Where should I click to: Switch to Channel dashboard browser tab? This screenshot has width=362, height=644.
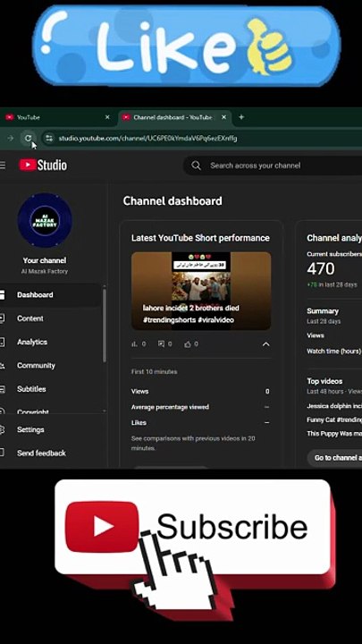(x=174, y=117)
